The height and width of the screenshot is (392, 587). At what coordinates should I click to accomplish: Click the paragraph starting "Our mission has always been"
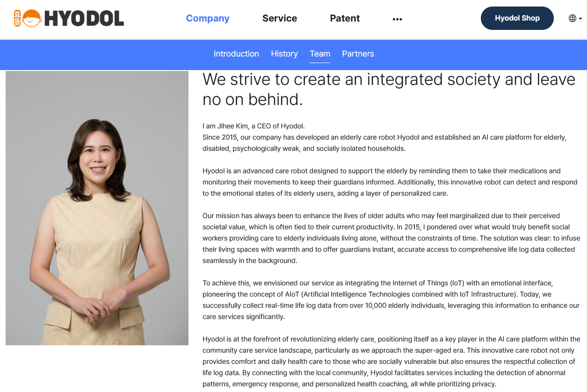(x=391, y=238)
